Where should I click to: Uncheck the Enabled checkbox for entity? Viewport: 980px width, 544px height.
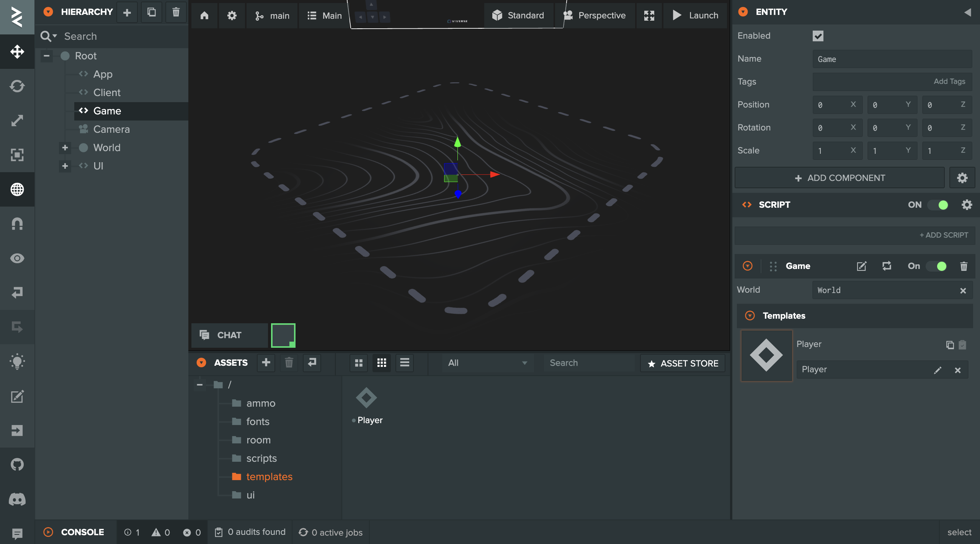pos(818,36)
